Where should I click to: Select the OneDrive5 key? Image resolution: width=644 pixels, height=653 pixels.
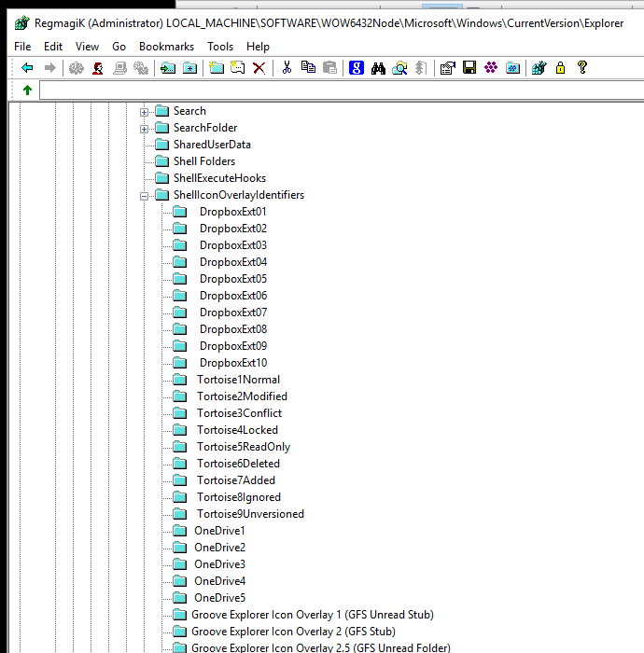pyautogui.click(x=220, y=598)
